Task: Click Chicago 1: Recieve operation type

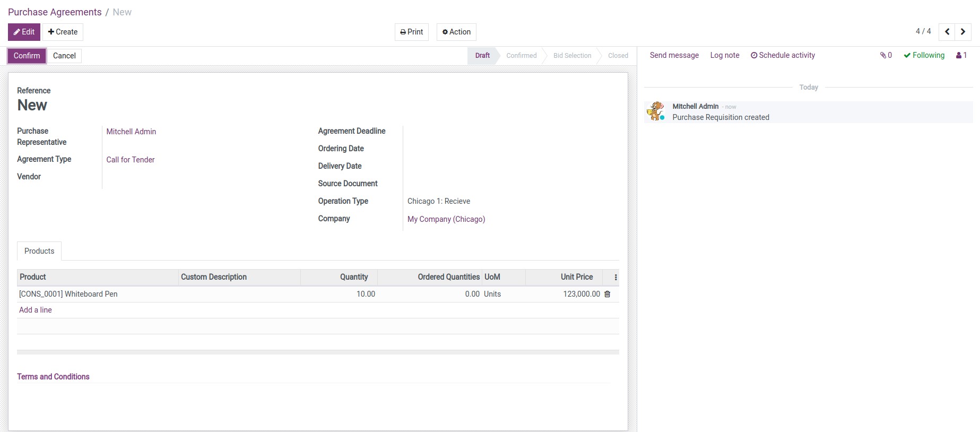Action: click(x=439, y=201)
